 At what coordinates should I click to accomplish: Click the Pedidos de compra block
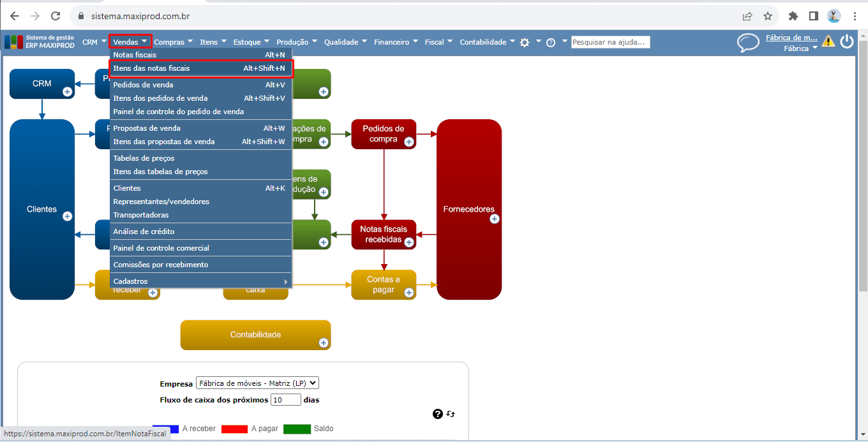(x=384, y=134)
